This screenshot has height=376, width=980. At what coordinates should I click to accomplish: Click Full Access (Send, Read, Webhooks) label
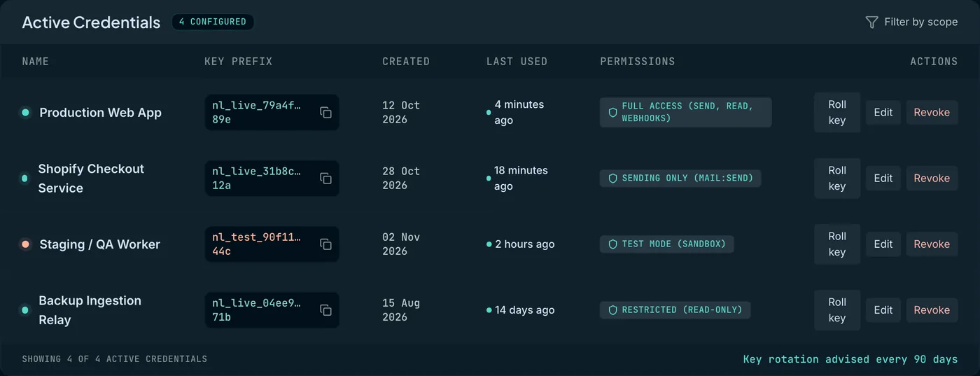tap(687, 112)
